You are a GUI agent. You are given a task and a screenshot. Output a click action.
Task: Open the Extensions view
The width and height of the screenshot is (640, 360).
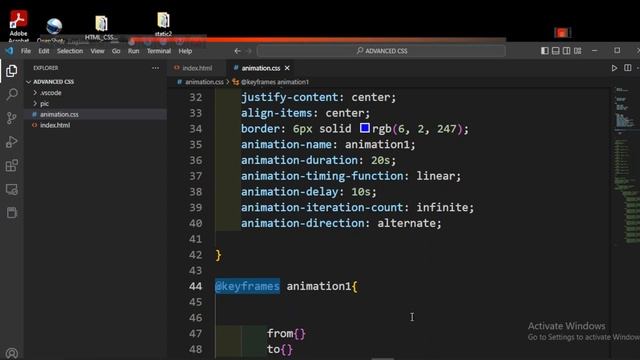point(11,165)
